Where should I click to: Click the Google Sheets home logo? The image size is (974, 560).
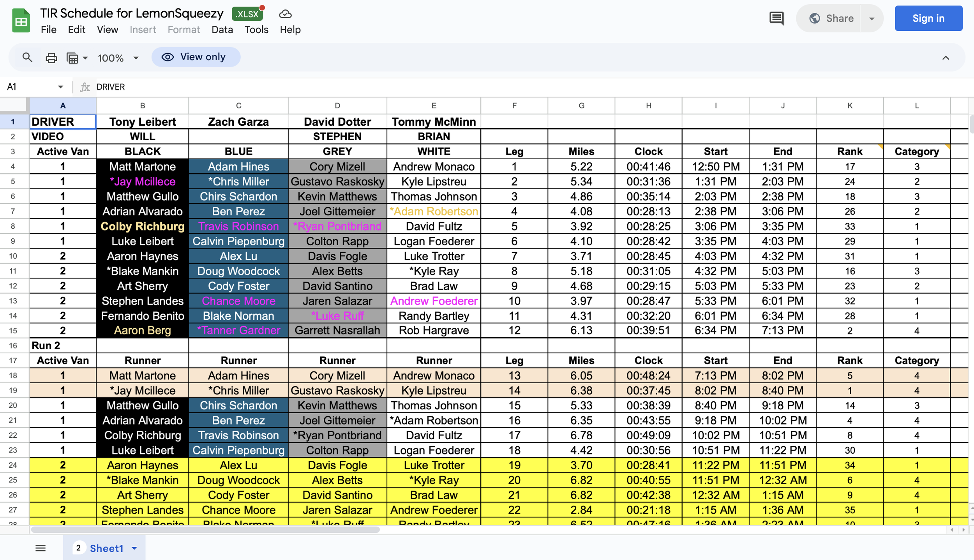pos(21,21)
